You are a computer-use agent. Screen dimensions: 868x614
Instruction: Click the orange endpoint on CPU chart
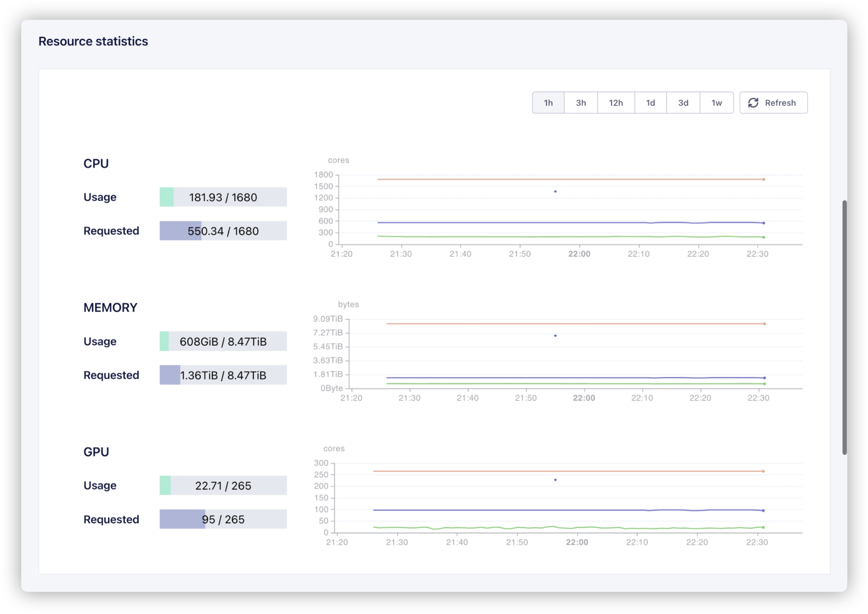[x=764, y=179]
